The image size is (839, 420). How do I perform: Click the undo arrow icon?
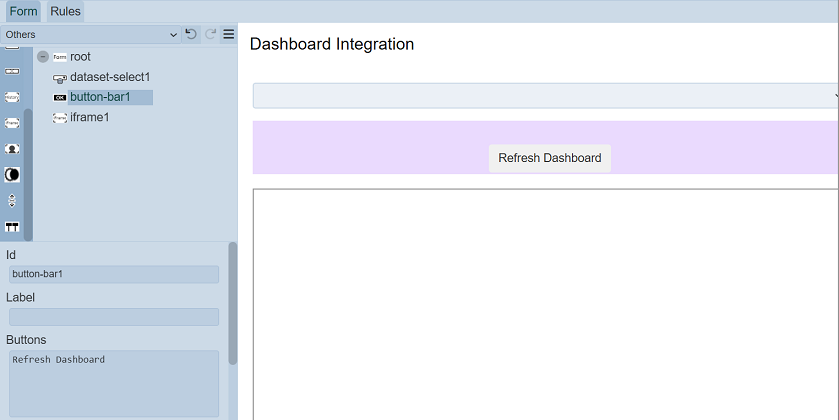click(x=191, y=34)
